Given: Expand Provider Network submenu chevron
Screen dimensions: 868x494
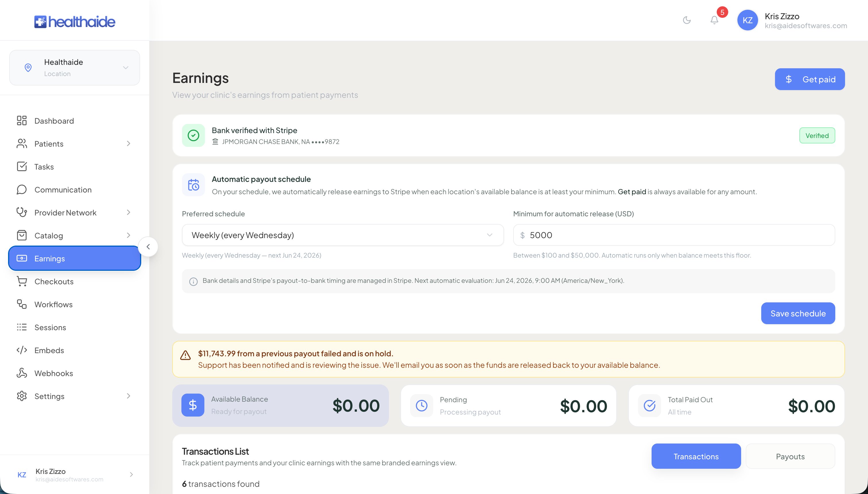Looking at the screenshot, I should pyautogui.click(x=128, y=212).
